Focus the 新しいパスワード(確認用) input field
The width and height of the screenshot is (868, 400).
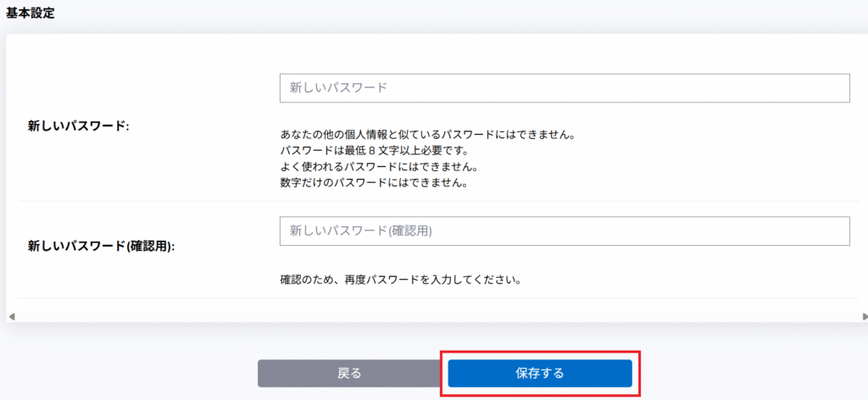click(x=564, y=231)
